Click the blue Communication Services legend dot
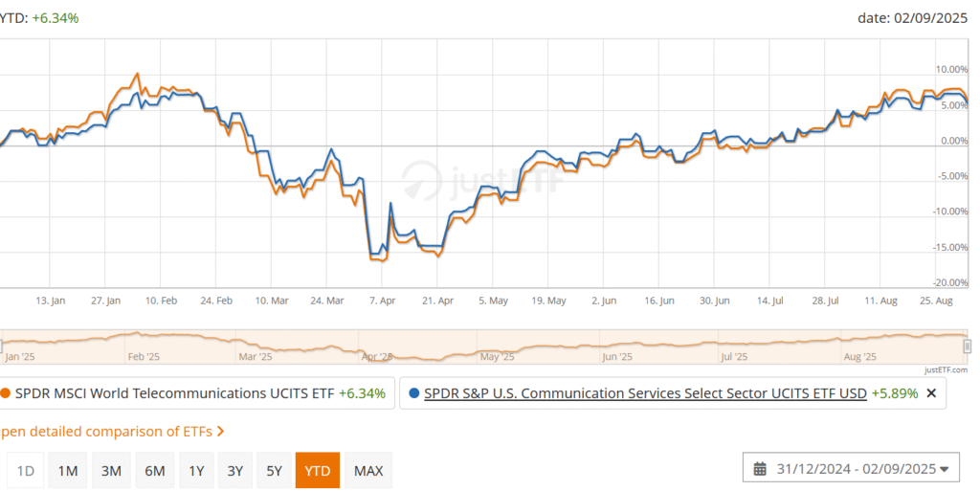The image size is (980, 491). pyautogui.click(x=413, y=393)
